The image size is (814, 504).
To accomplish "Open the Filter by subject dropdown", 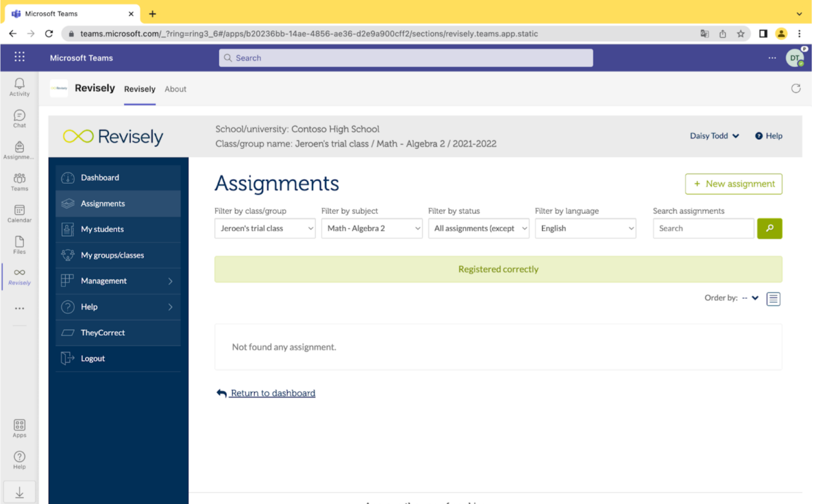I will point(371,228).
